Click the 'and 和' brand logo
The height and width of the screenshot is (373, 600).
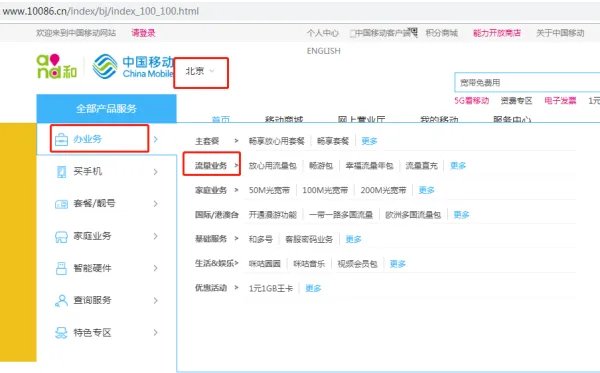click(x=57, y=67)
